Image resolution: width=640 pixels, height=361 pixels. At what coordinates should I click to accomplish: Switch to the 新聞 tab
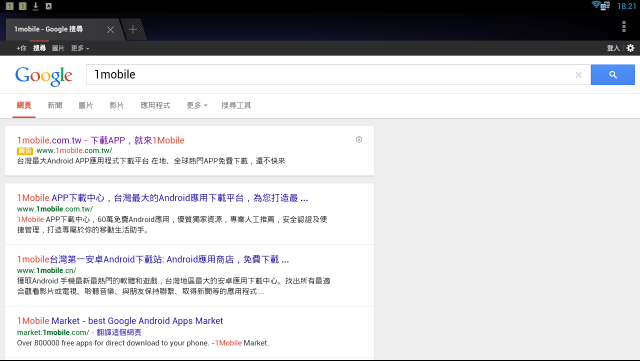[x=55, y=105]
